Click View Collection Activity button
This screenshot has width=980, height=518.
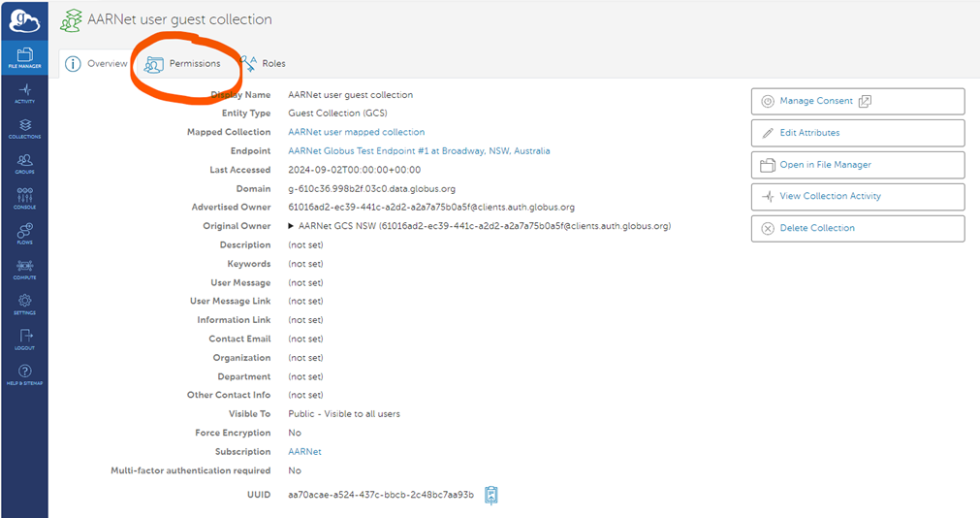pyautogui.click(x=858, y=197)
